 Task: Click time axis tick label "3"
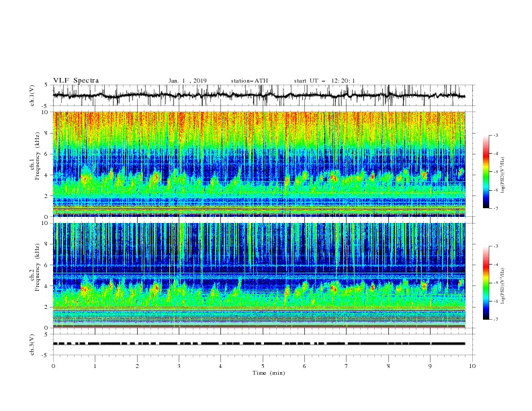[x=179, y=366]
